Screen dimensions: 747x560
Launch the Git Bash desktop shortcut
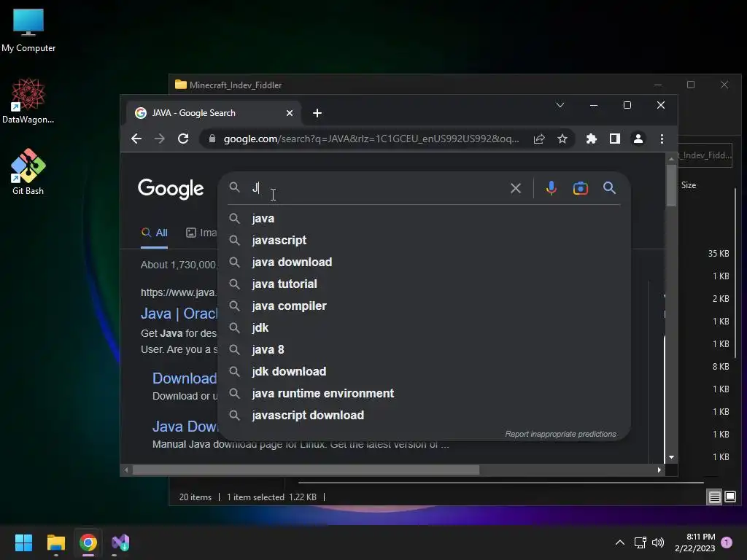(x=28, y=171)
